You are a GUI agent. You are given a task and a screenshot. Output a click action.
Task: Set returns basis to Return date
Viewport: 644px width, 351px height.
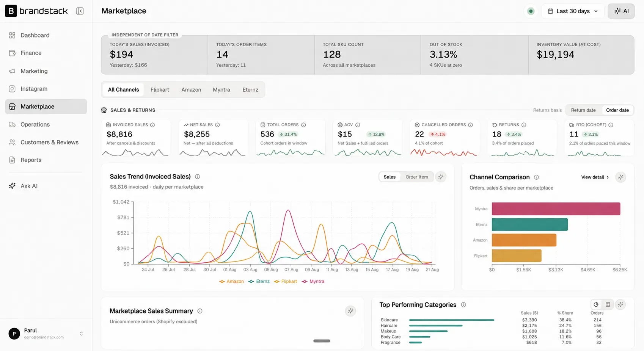[x=583, y=110]
